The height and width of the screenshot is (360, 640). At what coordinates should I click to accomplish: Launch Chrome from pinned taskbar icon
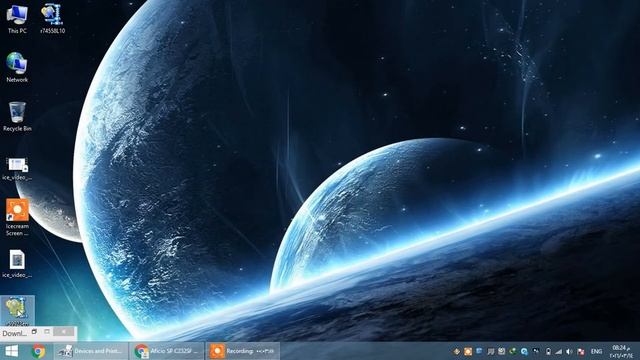(39, 351)
